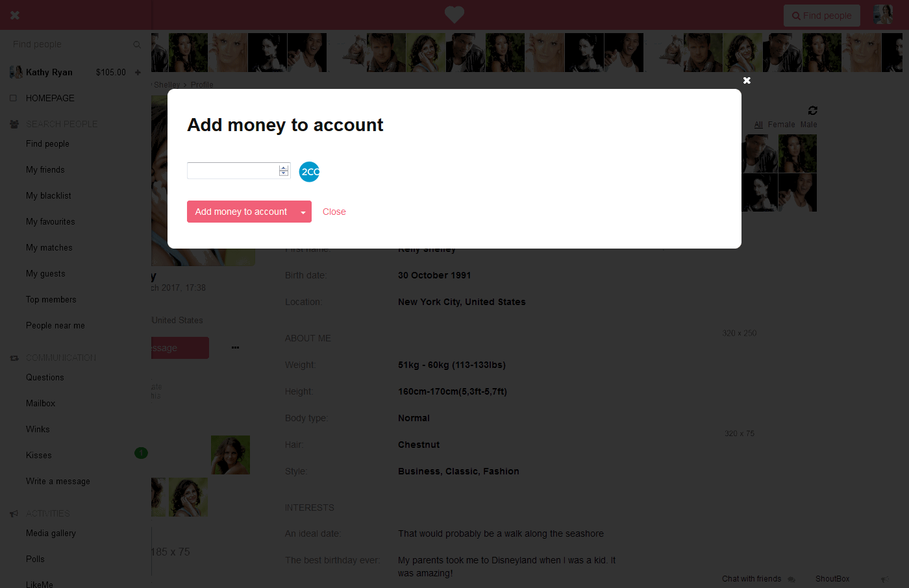The width and height of the screenshot is (909, 588).
Task: Open My matches
Action: (x=49, y=247)
